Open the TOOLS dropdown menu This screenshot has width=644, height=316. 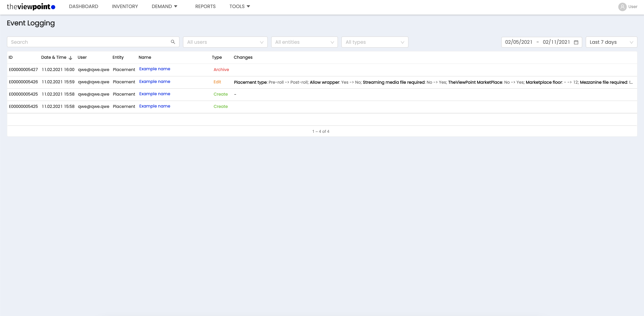tap(240, 7)
